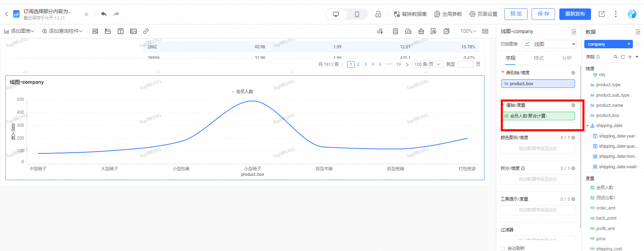This screenshot has height=251, width=644.
Task: Toggle the 自动刷新 checkbox
Action: click(x=503, y=248)
